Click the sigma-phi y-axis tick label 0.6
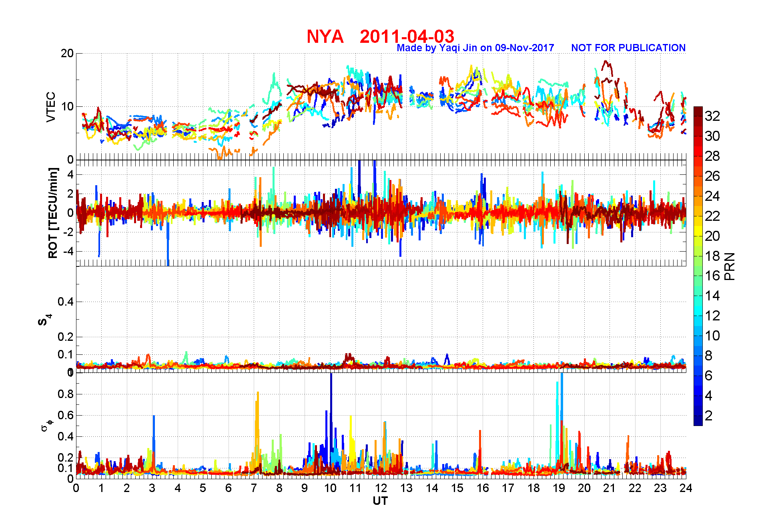The height and width of the screenshot is (532, 762). click(x=66, y=415)
